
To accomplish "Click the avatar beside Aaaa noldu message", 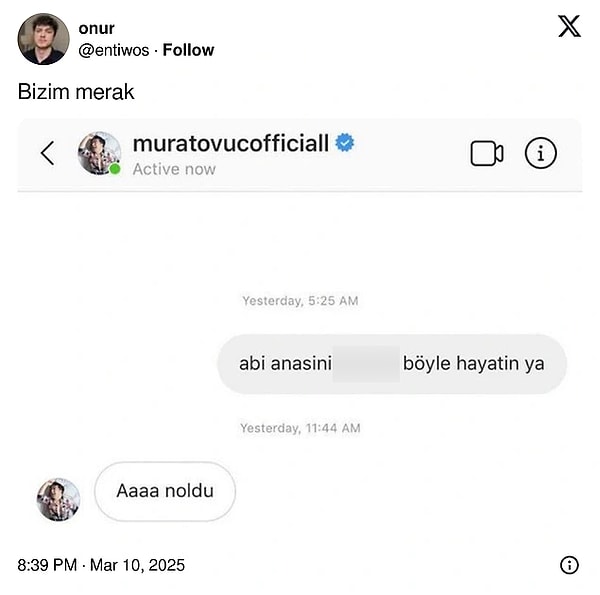I will pyautogui.click(x=58, y=498).
